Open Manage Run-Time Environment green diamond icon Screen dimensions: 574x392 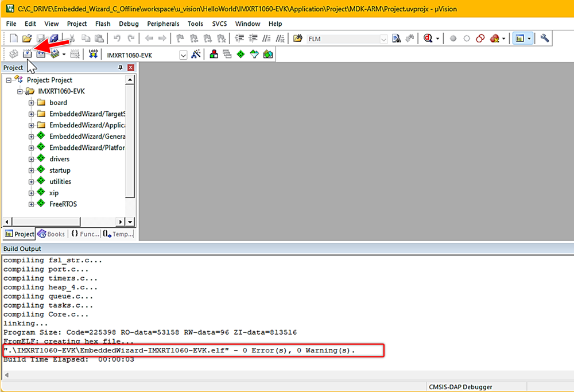click(241, 54)
